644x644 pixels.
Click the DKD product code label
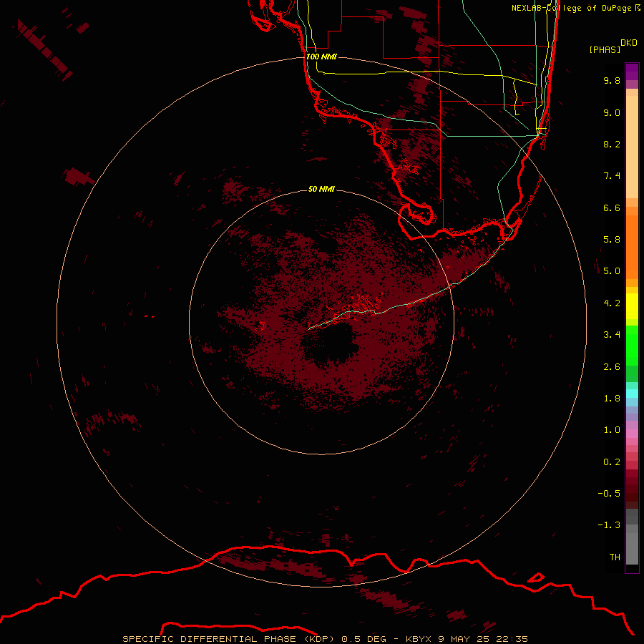629,43
